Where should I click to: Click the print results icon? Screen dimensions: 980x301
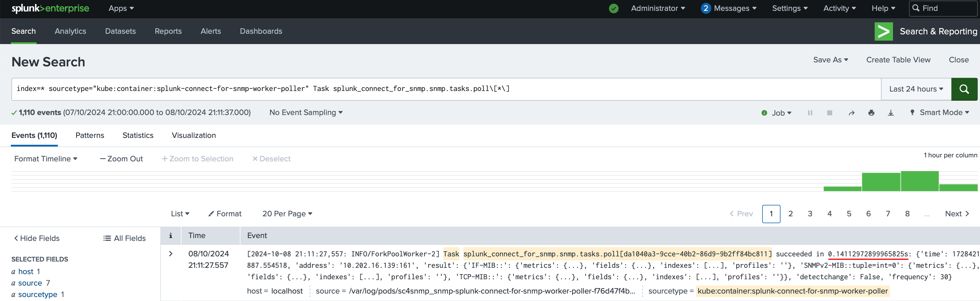click(x=871, y=113)
